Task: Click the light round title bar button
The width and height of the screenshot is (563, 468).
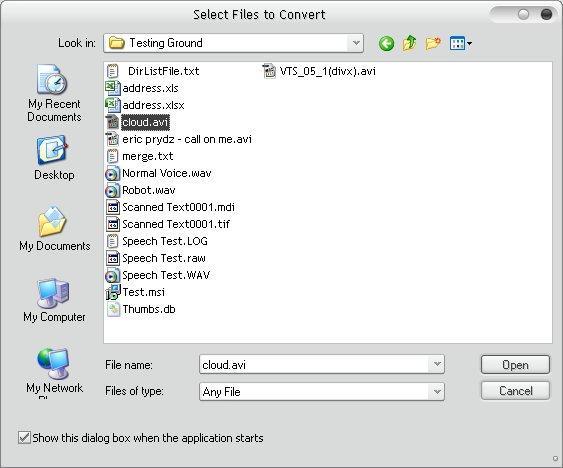Action: coord(524,14)
